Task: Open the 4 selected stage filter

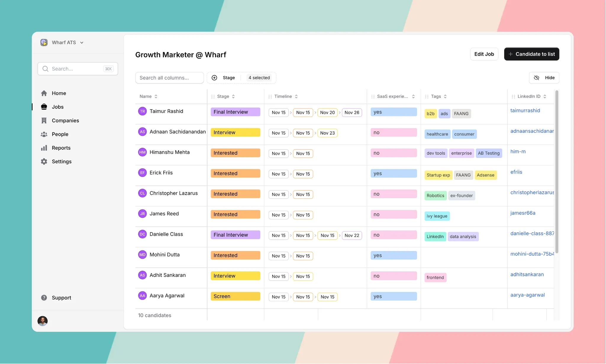Action: tap(259, 78)
